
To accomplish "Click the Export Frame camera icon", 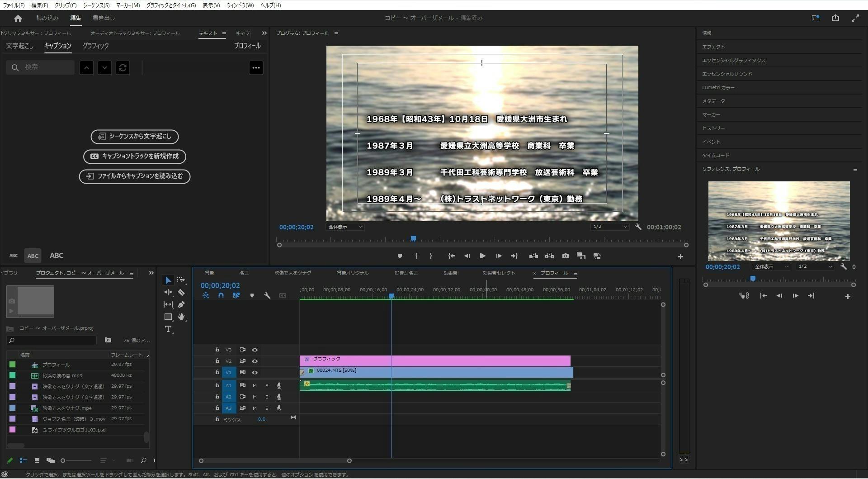I will 565,256.
